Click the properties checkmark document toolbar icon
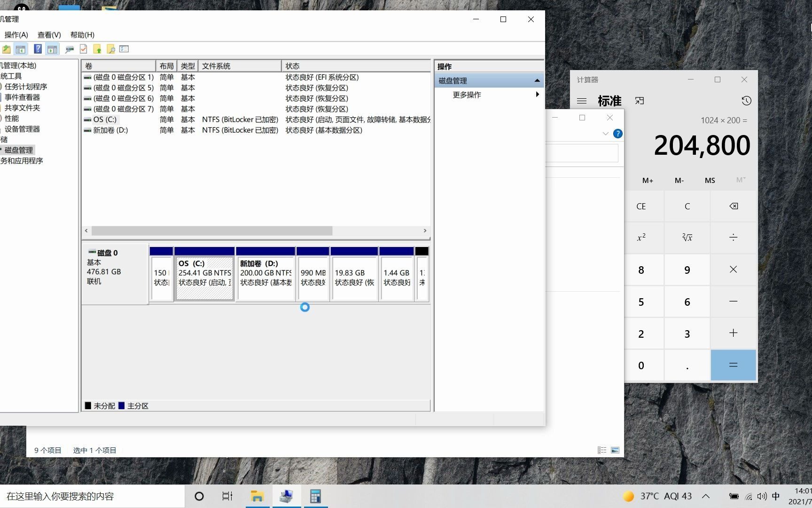Screen dimensions: 812x508 pos(83,49)
